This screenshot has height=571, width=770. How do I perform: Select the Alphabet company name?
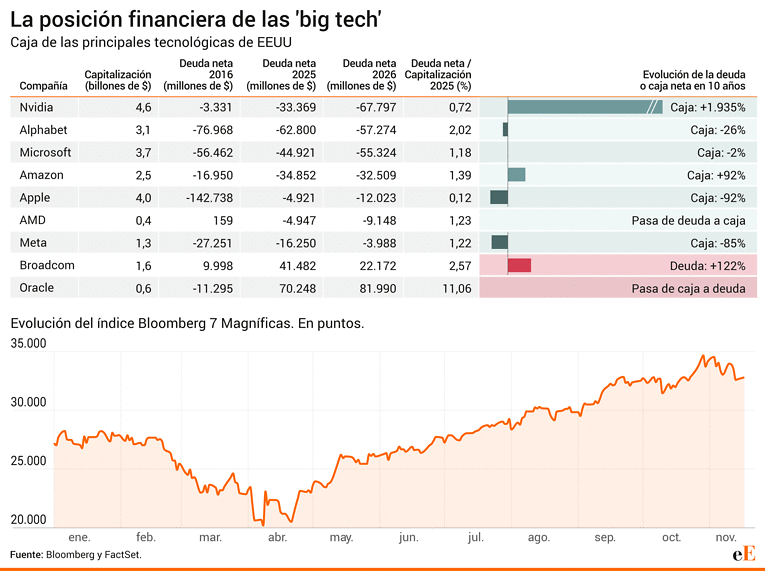click(44, 130)
